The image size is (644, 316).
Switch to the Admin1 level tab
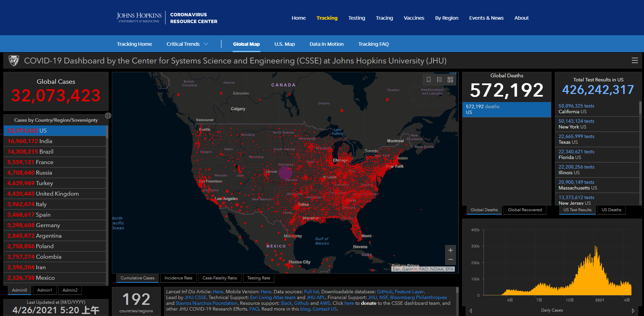pyautogui.click(x=45, y=290)
